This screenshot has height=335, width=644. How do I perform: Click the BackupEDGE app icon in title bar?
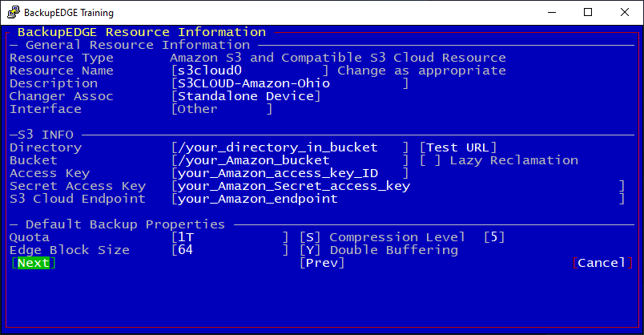pos(14,12)
